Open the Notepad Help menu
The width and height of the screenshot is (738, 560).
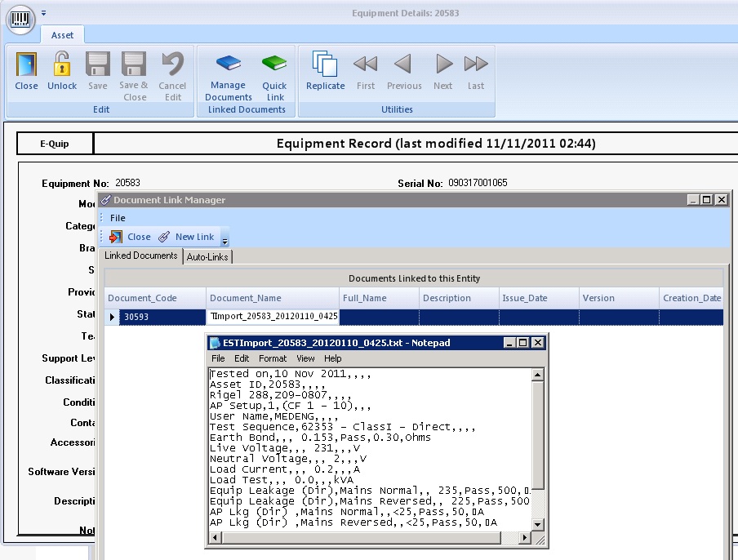tap(333, 358)
